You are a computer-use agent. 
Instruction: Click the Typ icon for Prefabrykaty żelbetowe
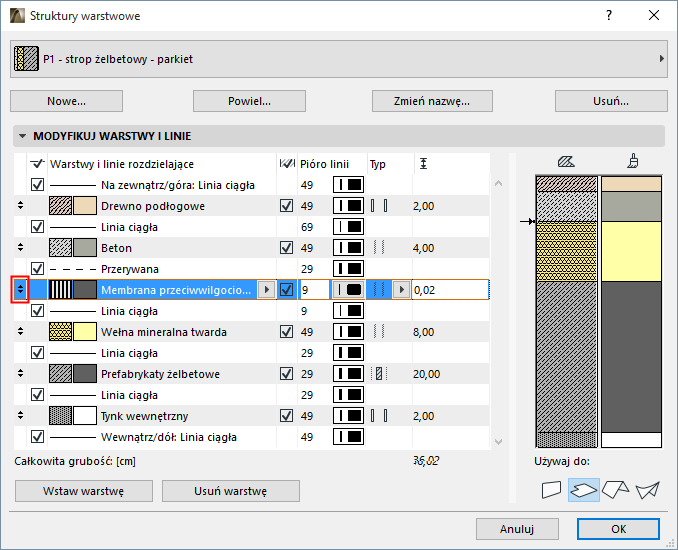click(x=378, y=374)
